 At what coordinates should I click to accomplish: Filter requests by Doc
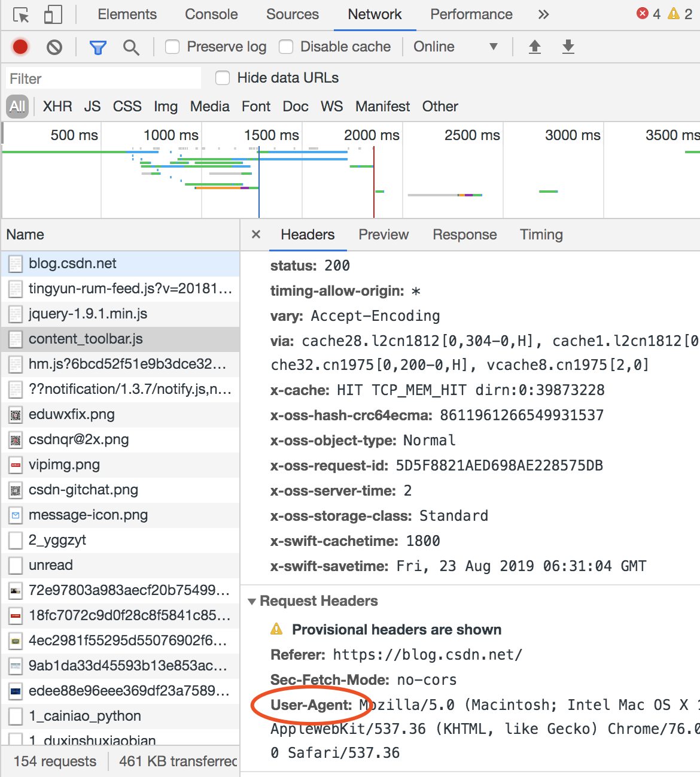coord(296,107)
